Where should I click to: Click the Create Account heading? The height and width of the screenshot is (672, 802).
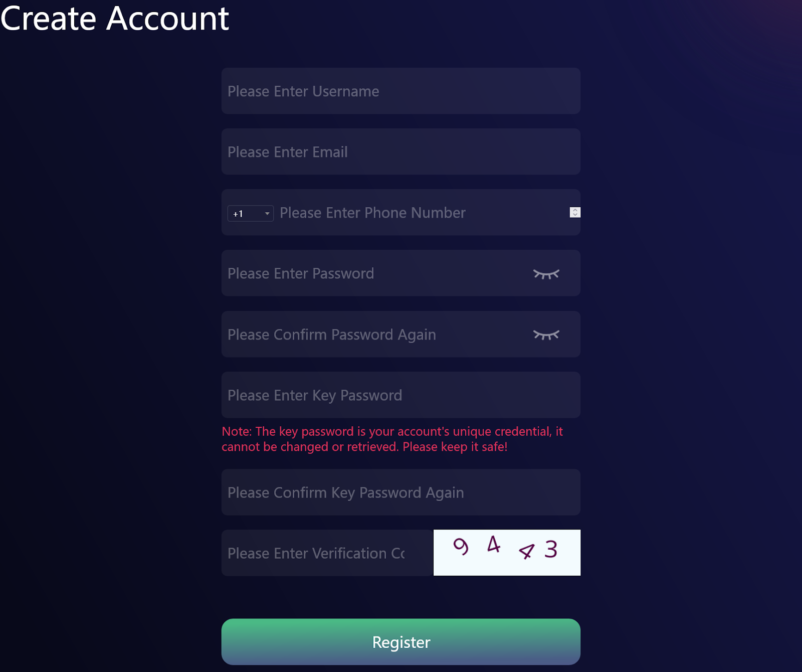115,19
